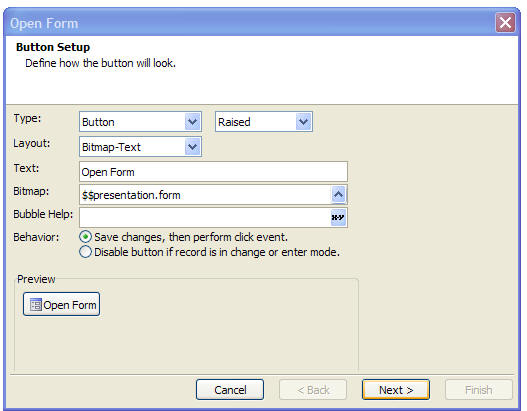Focus the Text field containing Open Form

coord(213,172)
